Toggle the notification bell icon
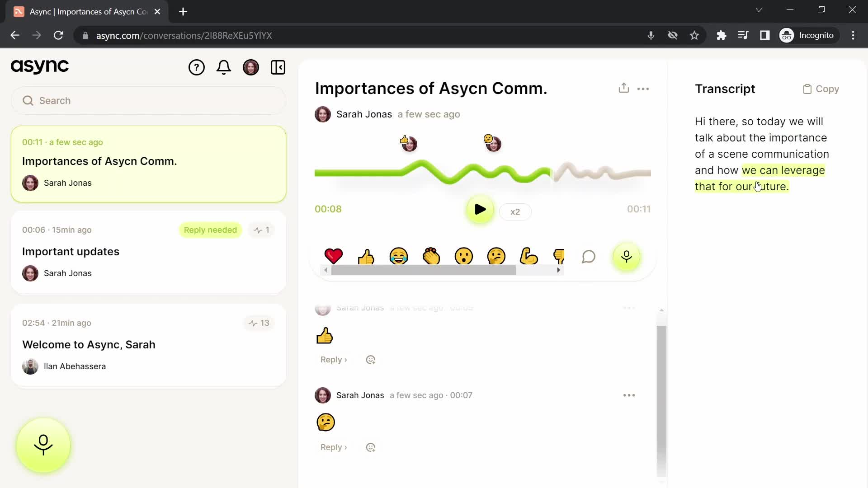The width and height of the screenshot is (868, 488). pyautogui.click(x=224, y=67)
